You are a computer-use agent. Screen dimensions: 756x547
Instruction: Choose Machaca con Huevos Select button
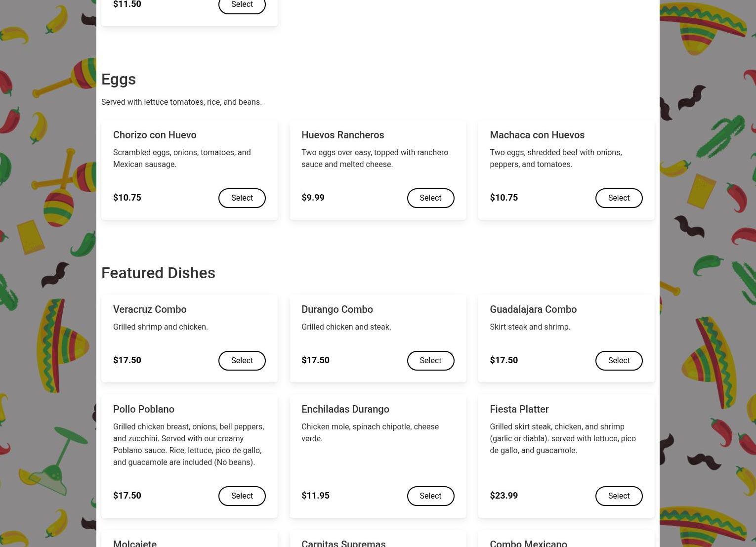coord(619,198)
